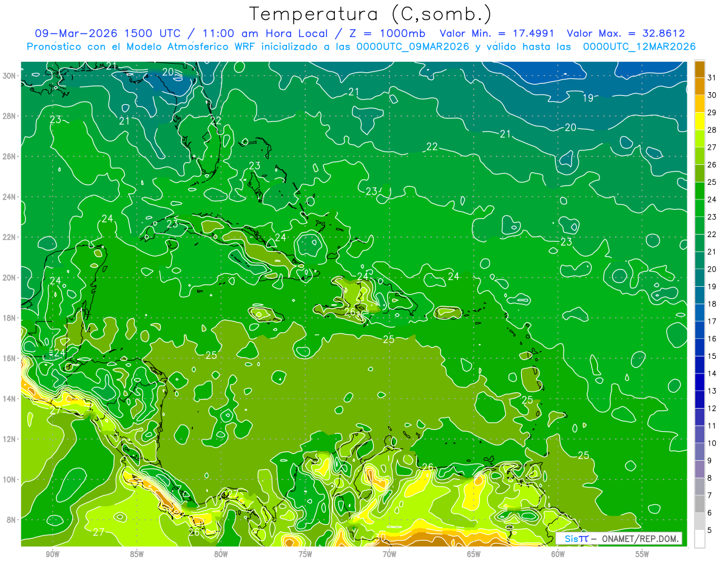728x562 pixels.
Task: Pick blue legend swatch between 16 and 17
Action: pos(699,330)
